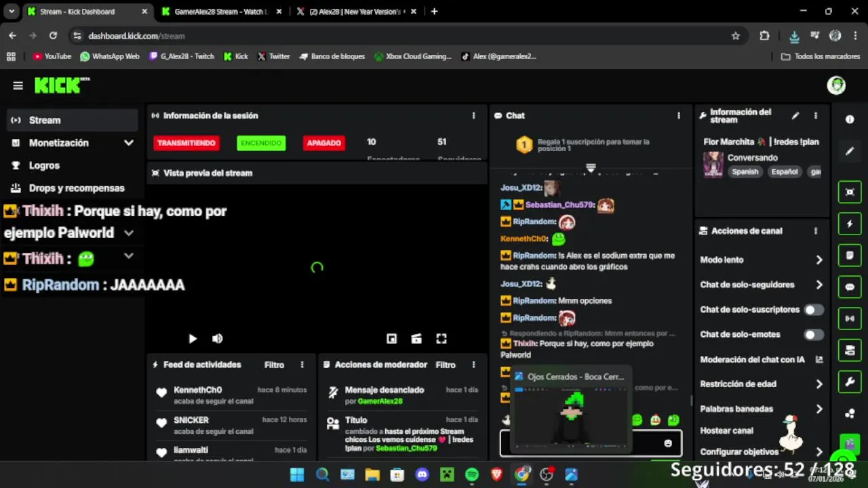Open the Acciones de moderador options menu
This screenshot has height=488, width=868.
(x=473, y=365)
